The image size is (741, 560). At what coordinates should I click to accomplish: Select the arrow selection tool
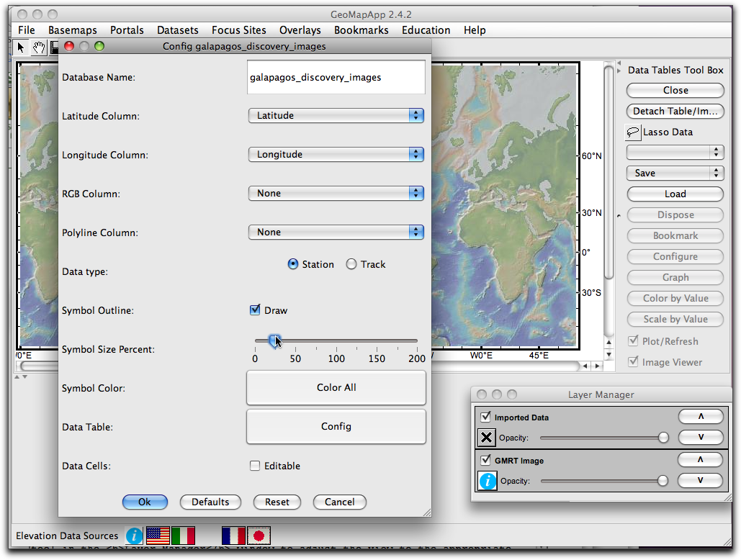pyautogui.click(x=19, y=47)
